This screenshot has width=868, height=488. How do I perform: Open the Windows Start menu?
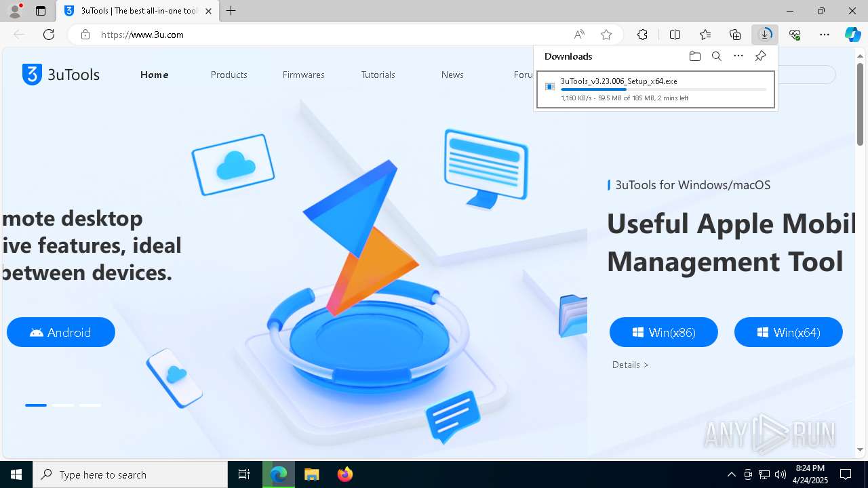pos(16,474)
